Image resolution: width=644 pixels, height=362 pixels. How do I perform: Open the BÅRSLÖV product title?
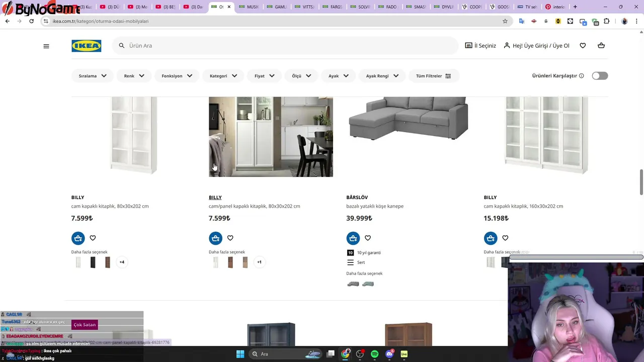(x=357, y=198)
